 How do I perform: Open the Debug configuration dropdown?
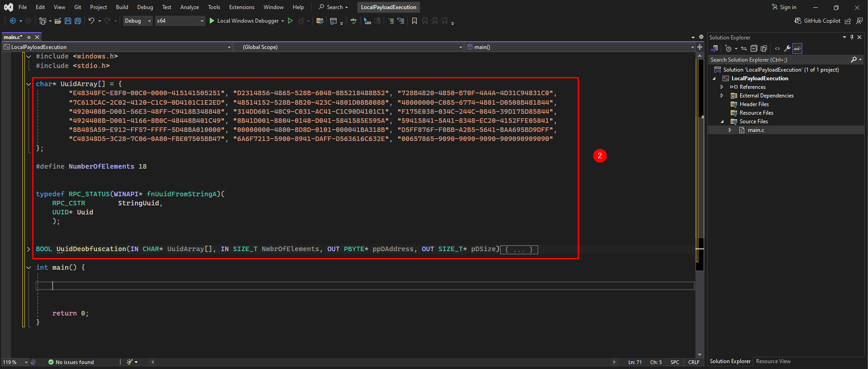click(138, 21)
